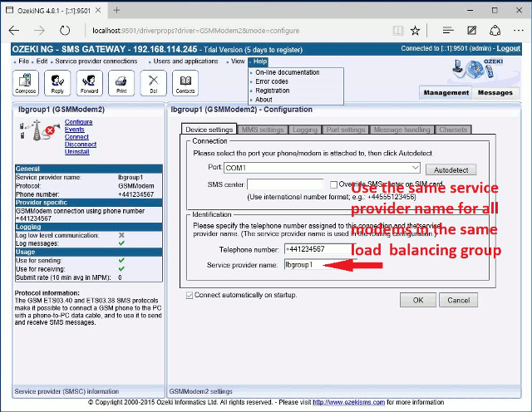Screen dimensions: 532x412
Task: Expand the Port COM1 dropdown
Action: click(415, 168)
